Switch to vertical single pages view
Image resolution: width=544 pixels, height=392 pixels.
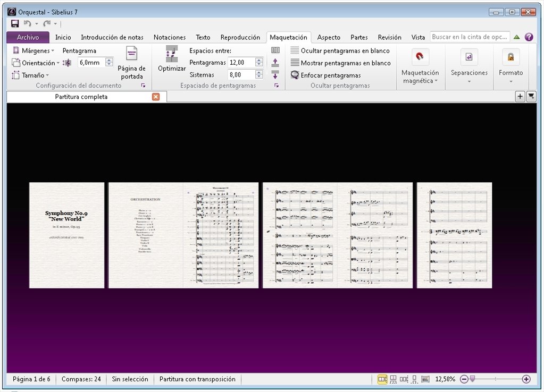[x=415, y=379]
